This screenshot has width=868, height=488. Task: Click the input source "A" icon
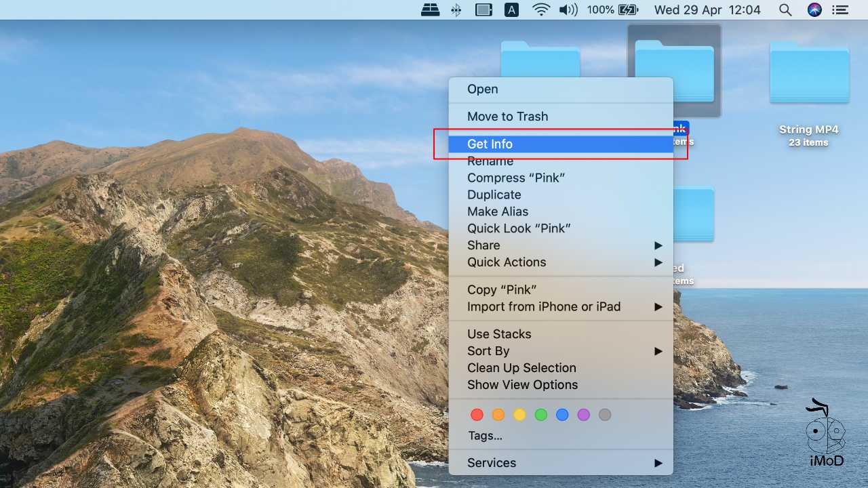tap(512, 9)
